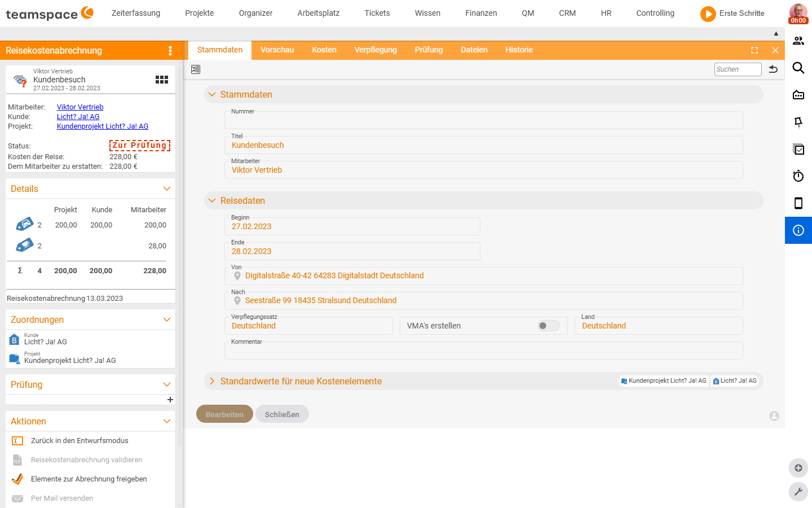Open the three-dot menu of Reisekostenabrechnung panel
The width and height of the screenshot is (812, 508).
pos(170,51)
